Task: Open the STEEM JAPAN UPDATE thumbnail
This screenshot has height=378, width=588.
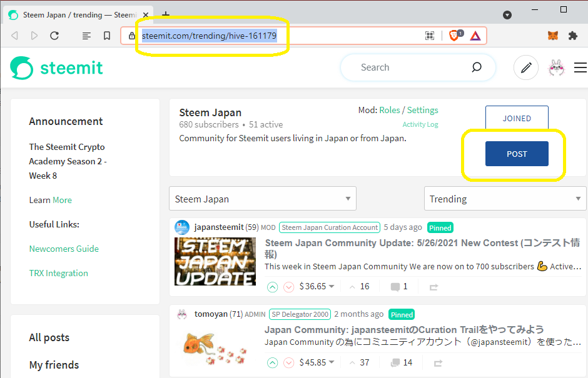Action: pos(215,262)
